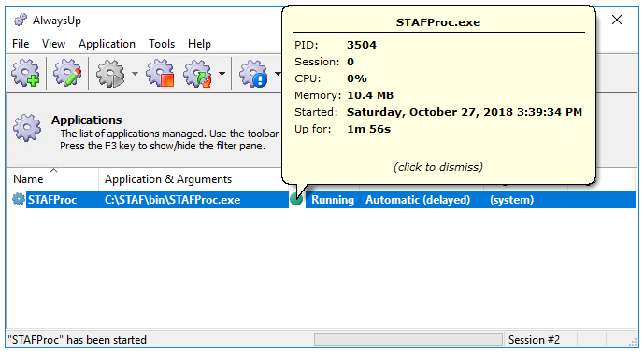Click the Restart Application gear icon
644x353 pixels.
pos(197,74)
